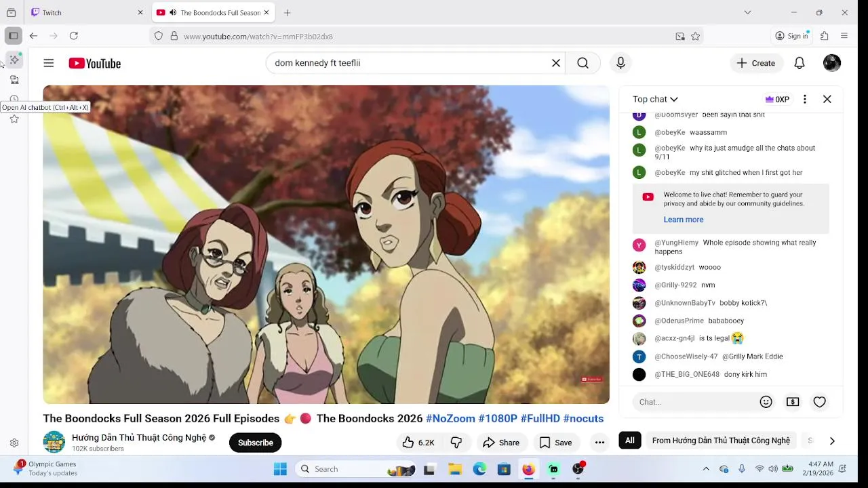Open the #1080P hashtag link
Screen dimensions: 868x488
[x=498, y=419]
